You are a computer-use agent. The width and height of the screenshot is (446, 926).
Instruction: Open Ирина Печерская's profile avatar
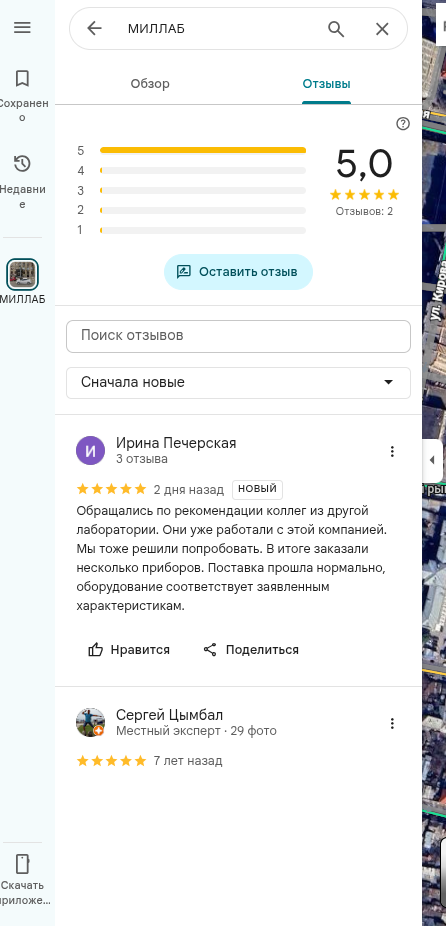coord(90,451)
